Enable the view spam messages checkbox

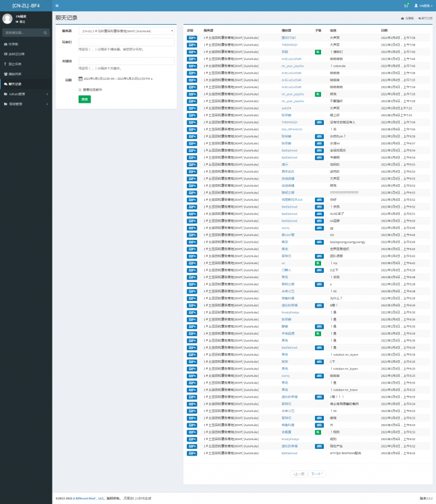[80, 89]
